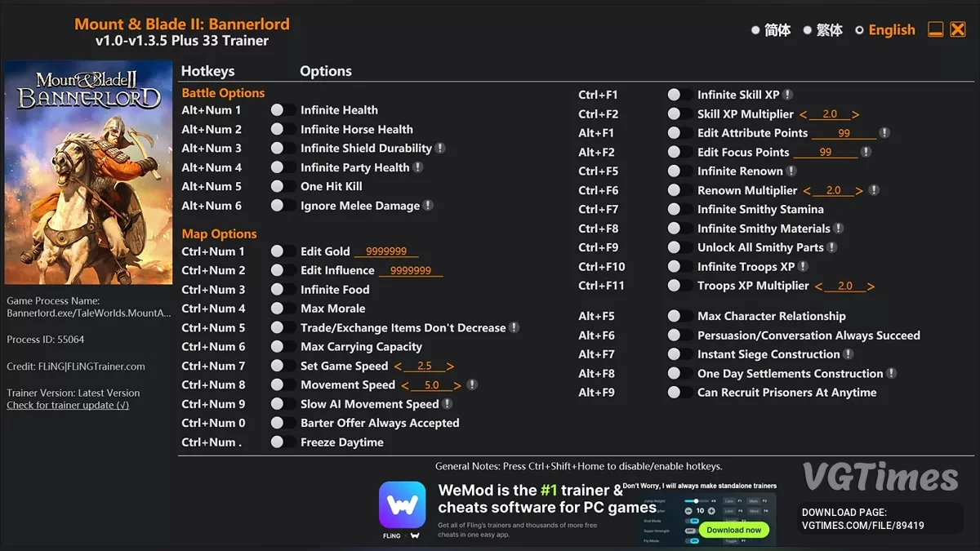Toggle Can Recruit Prisoners At Anytime
The width and height of the screenshot is (980, 551).
pos(680,393)
